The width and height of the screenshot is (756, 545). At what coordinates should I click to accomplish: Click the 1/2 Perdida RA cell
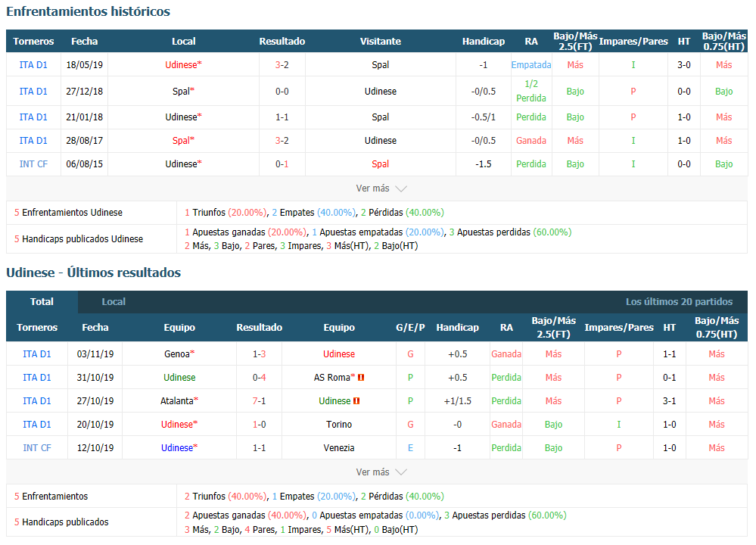(530, 91)
